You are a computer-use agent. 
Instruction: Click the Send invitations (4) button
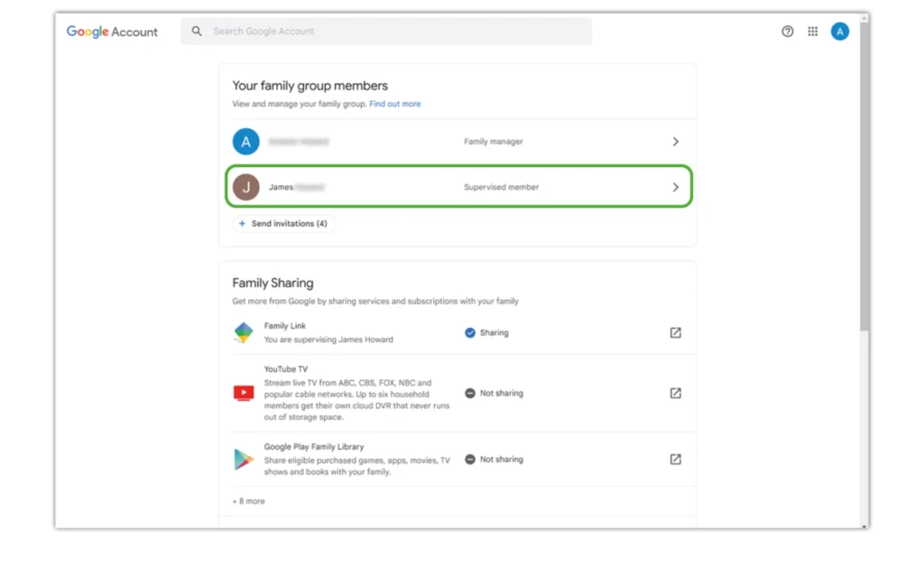[284, 224]
